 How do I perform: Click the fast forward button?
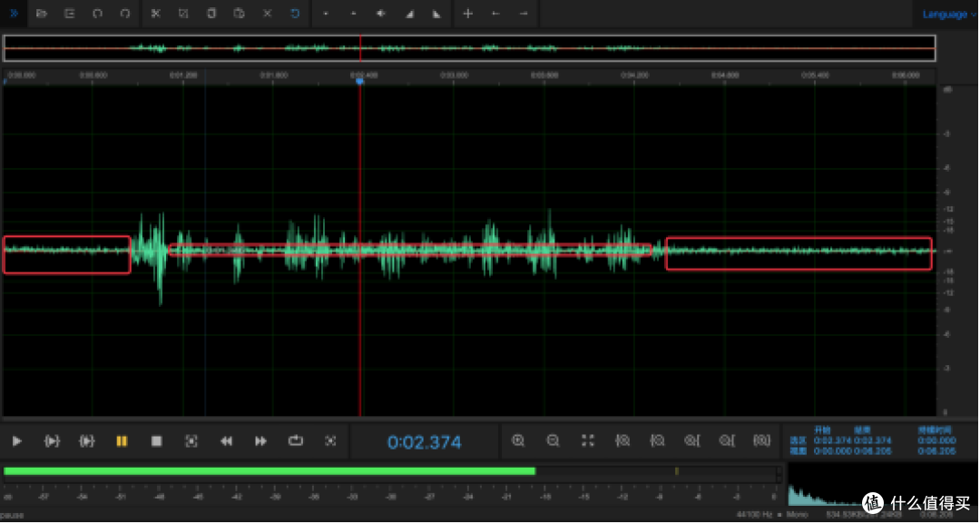pyautogui.click(x=261, y=441)
